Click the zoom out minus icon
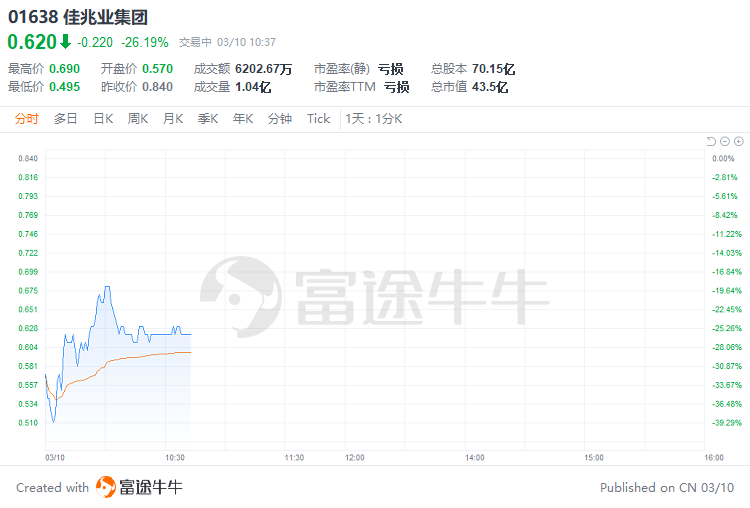The width and height of the screenshot is (750, 508). [x=725, y=141]
